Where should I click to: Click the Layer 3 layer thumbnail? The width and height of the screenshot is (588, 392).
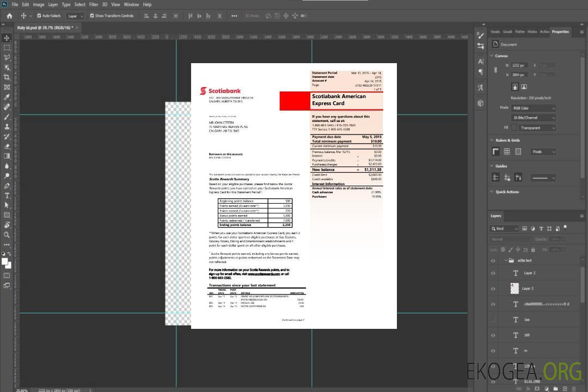pyautogui.click(x=515, y=289)
